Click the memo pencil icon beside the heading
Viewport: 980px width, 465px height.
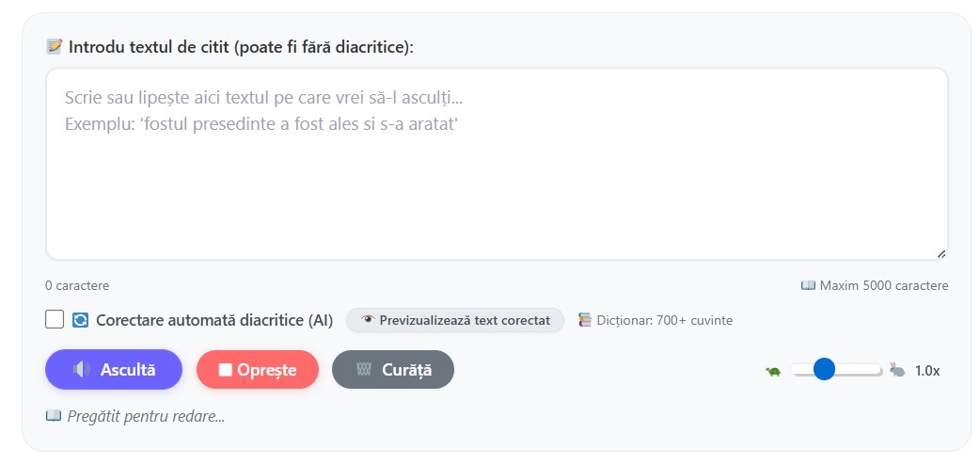coord(55,46)
